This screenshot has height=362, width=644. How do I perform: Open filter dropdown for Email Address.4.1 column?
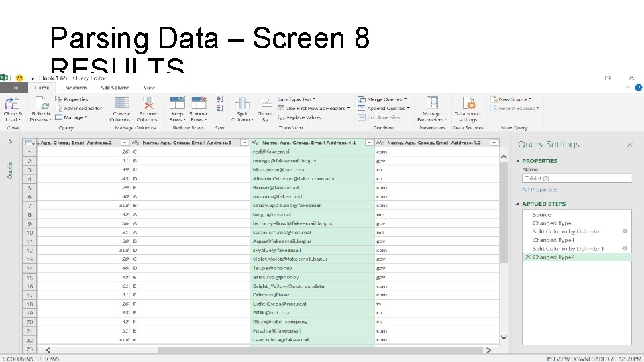(369, 143)
